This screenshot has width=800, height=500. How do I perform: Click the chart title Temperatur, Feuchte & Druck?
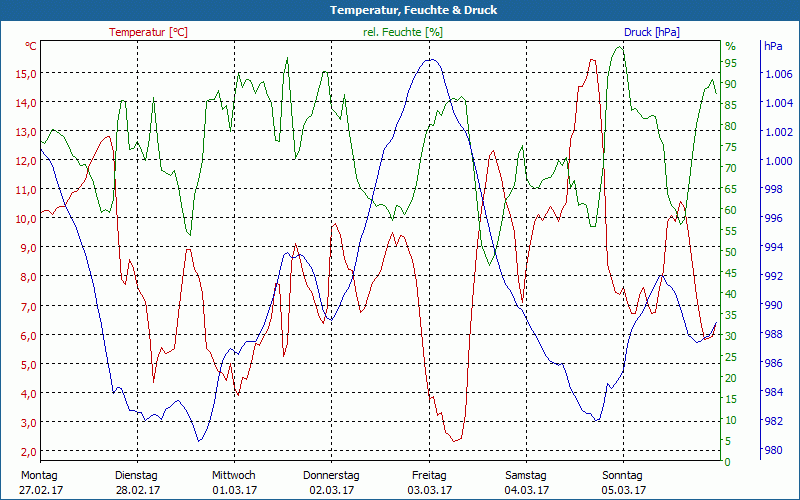click(x=400, y=10)
